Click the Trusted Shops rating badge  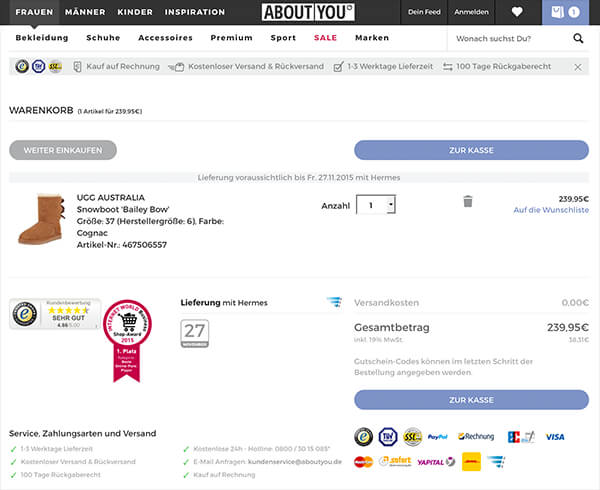(46, 314)
